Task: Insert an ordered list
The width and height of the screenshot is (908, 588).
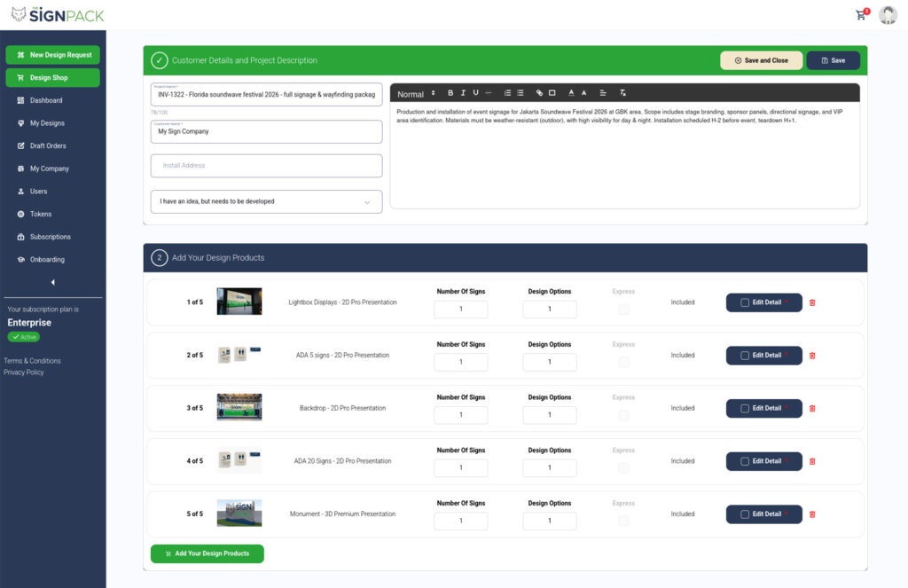Action: 507,93
